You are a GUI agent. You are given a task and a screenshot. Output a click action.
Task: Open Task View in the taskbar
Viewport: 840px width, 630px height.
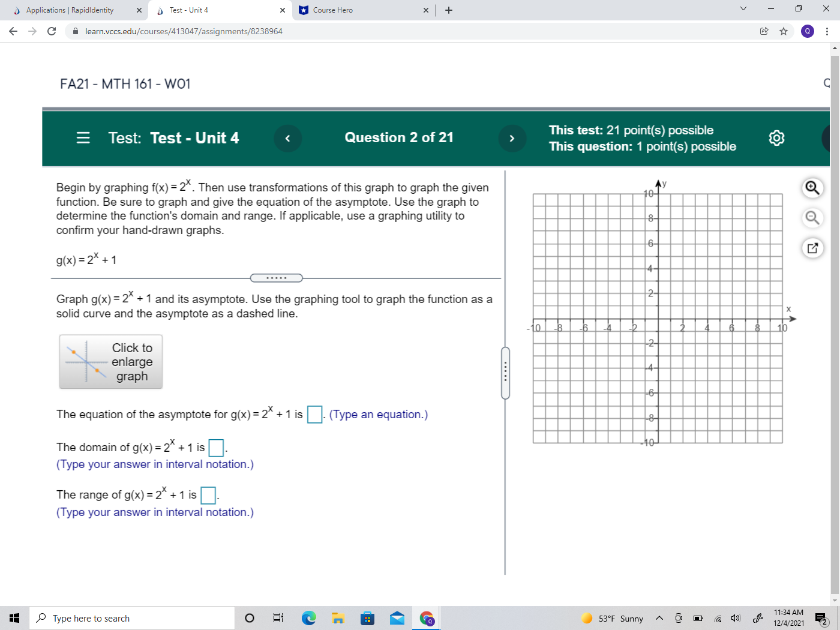click(278, 618)
